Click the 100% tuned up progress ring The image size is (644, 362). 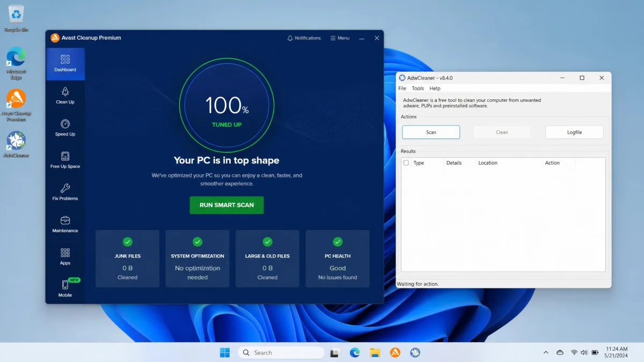tap(226, 106)
